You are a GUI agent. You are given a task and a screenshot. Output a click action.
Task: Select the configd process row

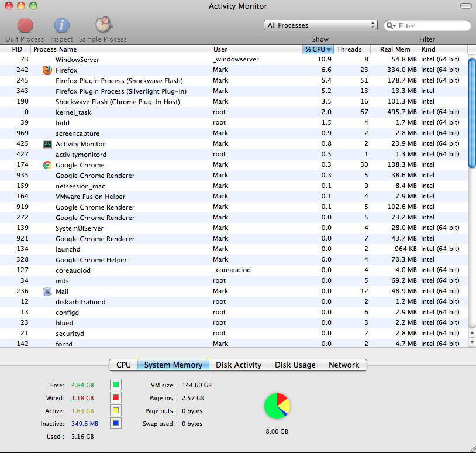tap(234, 313)
